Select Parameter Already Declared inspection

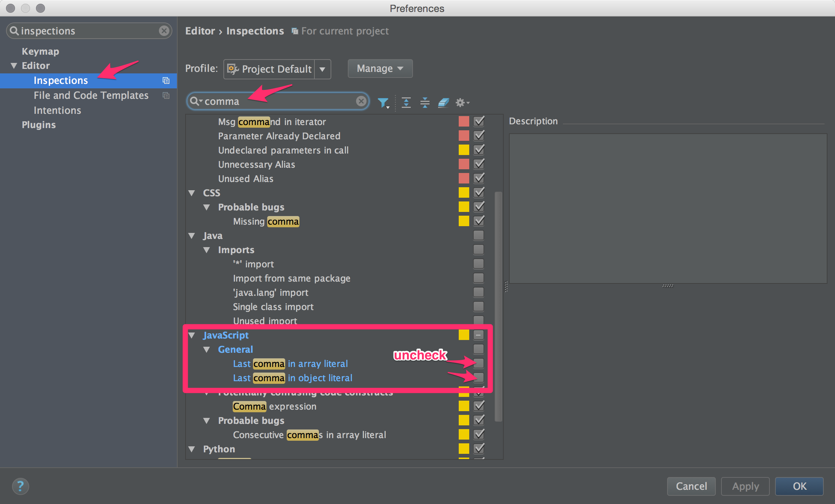point(279,136)
